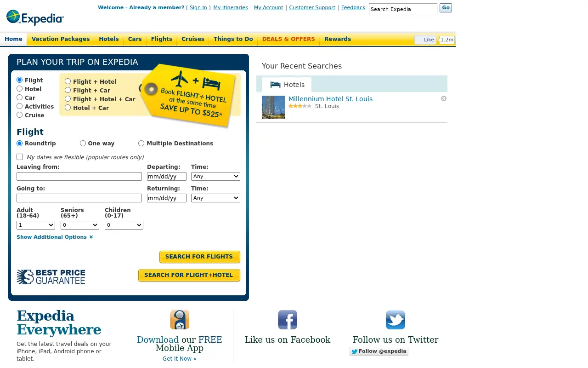This screenshot has width=588, height=368.
Task: Open the Adult count dropdown
Action: [36, 225]
